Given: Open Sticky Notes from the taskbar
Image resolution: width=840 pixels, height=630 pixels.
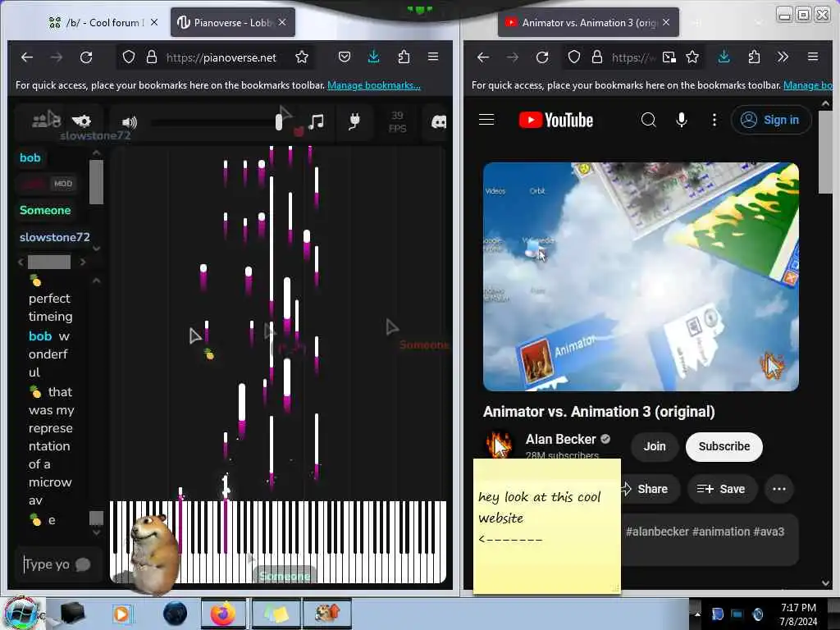Looking at the screenshot, I should pos(274,614).
